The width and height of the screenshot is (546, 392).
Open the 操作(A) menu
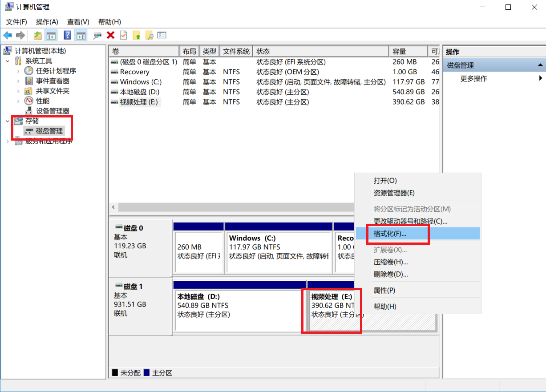(x=47, y=22)
